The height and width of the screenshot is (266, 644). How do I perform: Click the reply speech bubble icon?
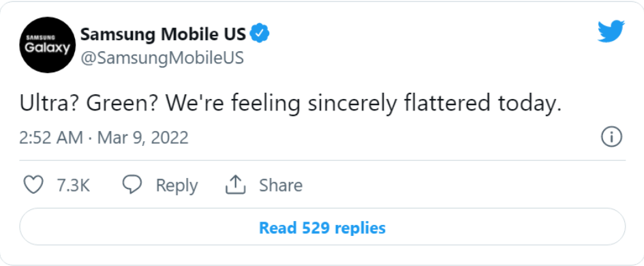(x=132, y=185)
